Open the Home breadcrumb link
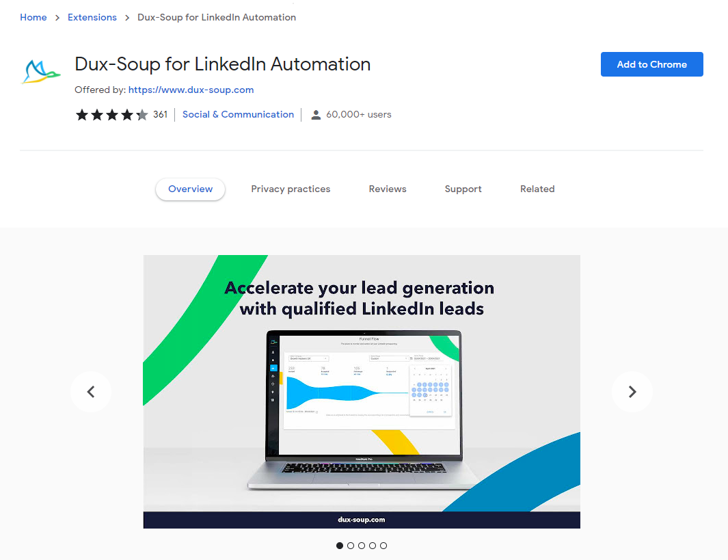Viewport: 728px width, 560px height. pyautogui.click(x=33, y=17)
